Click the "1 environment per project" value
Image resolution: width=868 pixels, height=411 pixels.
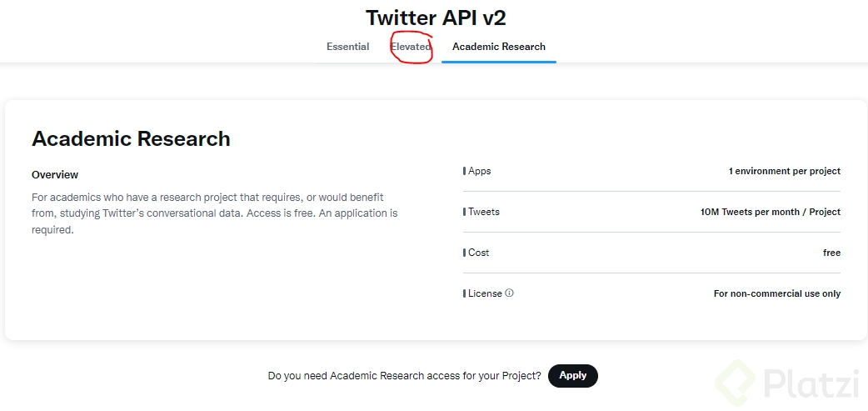pos(784,171)
